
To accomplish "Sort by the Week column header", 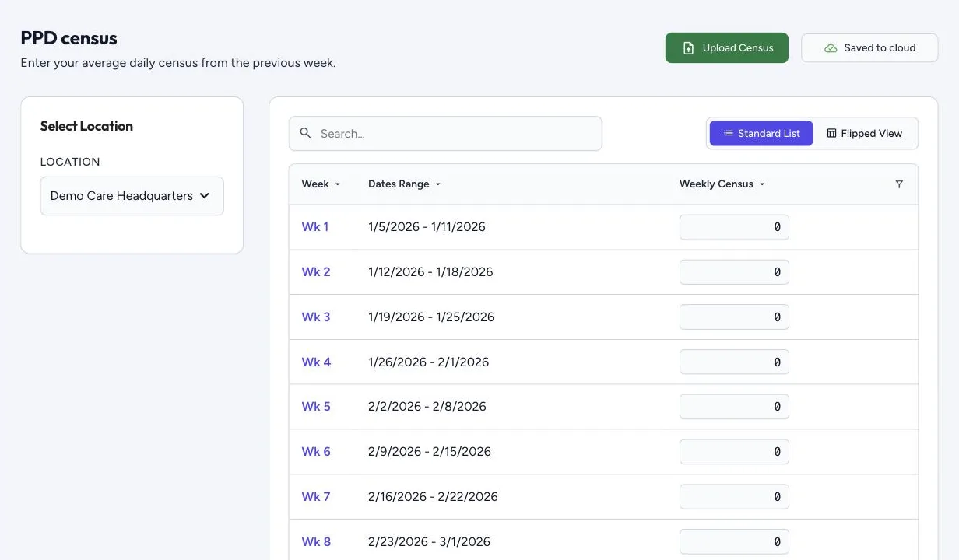I will [x=321, y=184].
